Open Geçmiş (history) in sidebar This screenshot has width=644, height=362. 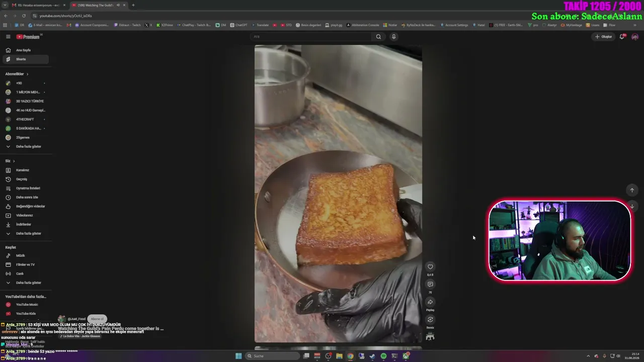25,179
